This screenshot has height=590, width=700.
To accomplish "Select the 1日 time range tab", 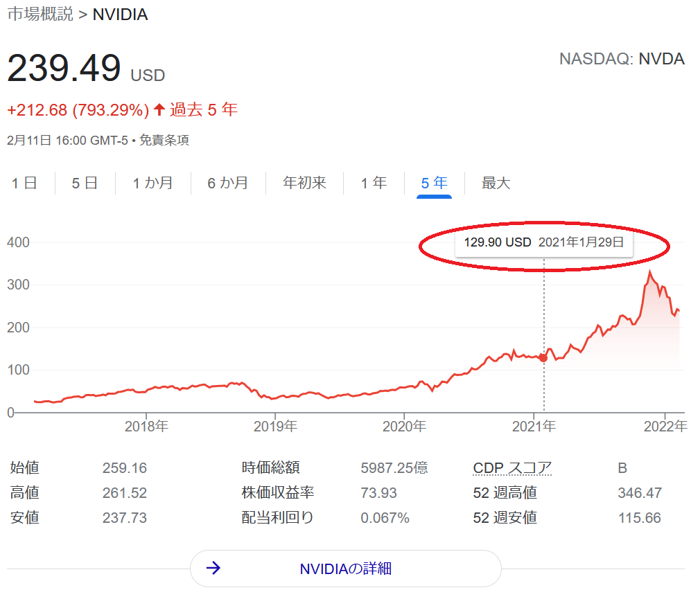I will pyautogui.click(x=24, y=184).
